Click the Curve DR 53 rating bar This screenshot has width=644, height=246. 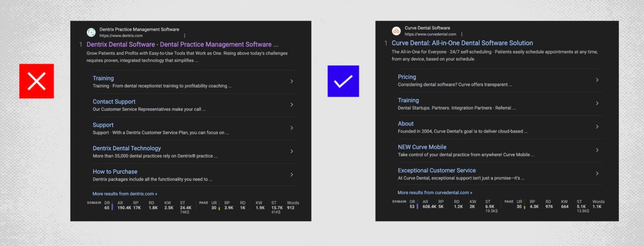tap(417, 206)
